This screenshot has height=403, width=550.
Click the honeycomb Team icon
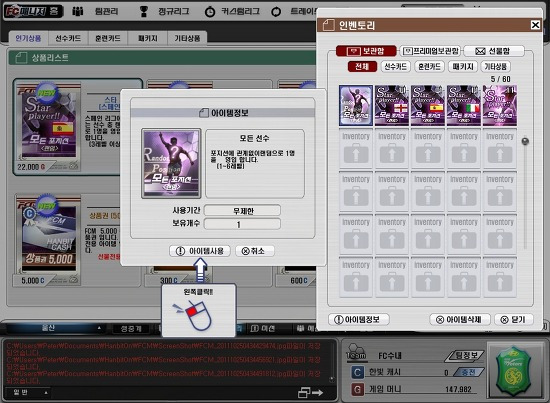coord(356,351)
